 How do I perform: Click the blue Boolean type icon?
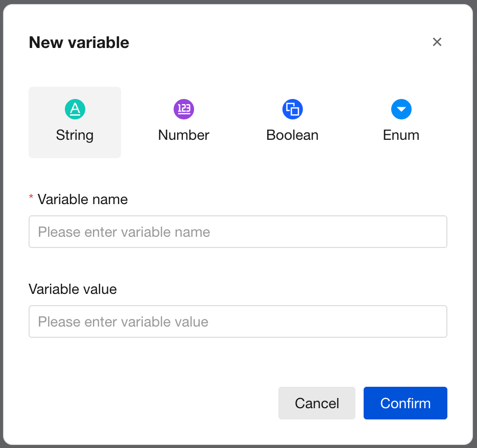pyautogui.click(x=293, y=109)
